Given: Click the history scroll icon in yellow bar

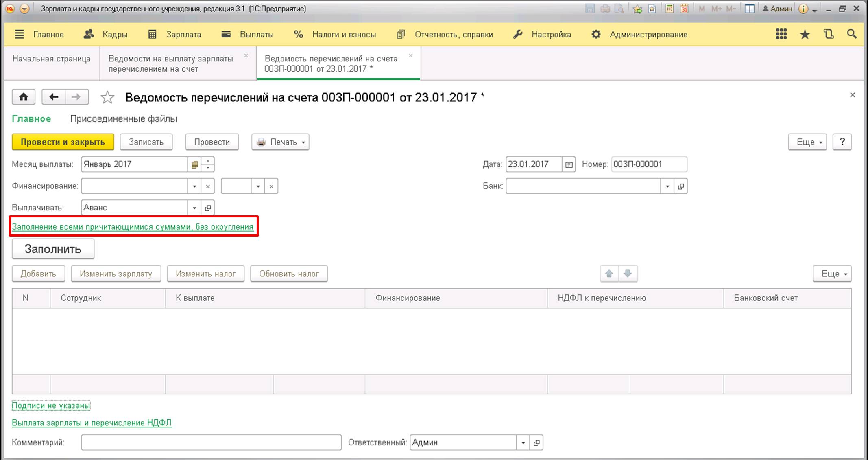Looking at the screenshot, I should [829, 34].
